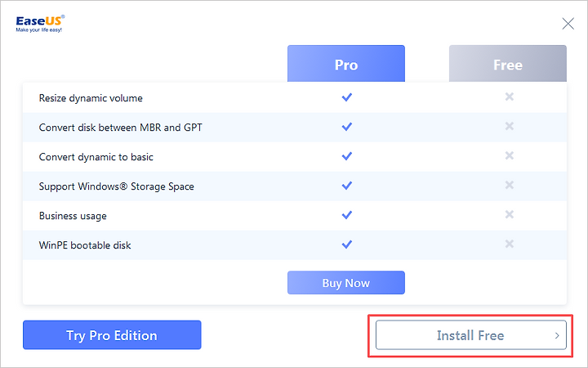588x368 pixels.
Task: Select the Pro column header
Action: pos(346,64)
